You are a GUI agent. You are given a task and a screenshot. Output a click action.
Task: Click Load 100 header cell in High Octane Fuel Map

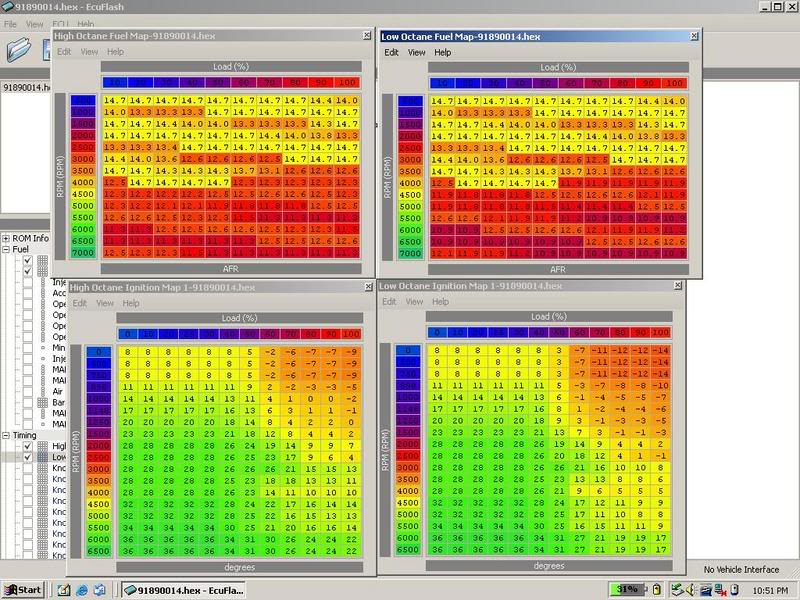347,82
